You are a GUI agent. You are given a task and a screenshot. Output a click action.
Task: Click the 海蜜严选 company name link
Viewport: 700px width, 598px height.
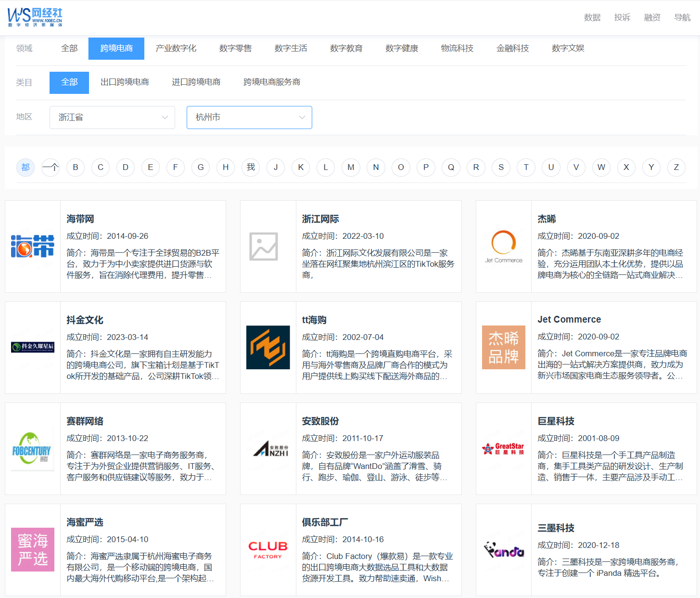(85, 522)
